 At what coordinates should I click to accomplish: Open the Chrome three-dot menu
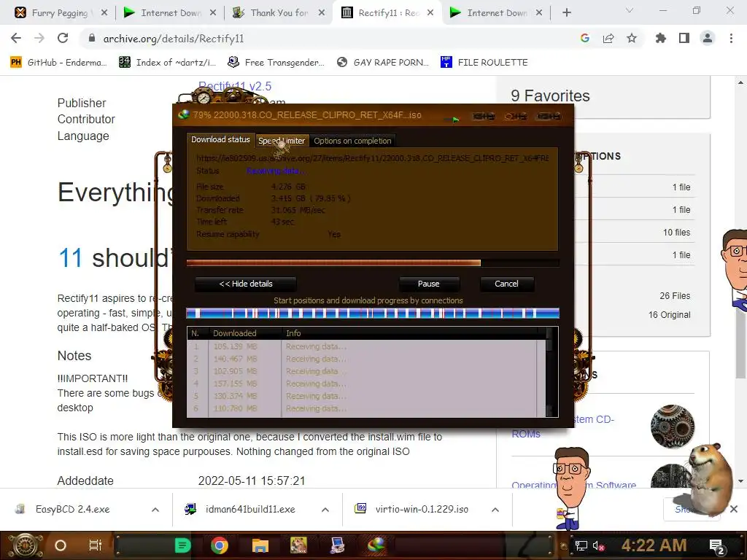click(731, 38)
